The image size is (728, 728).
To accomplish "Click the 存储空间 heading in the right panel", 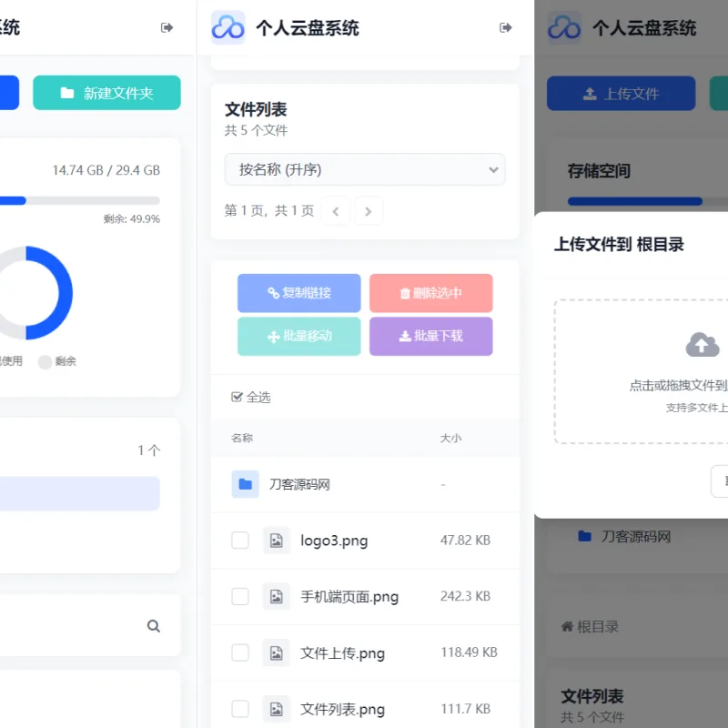I will click(599, 171).
